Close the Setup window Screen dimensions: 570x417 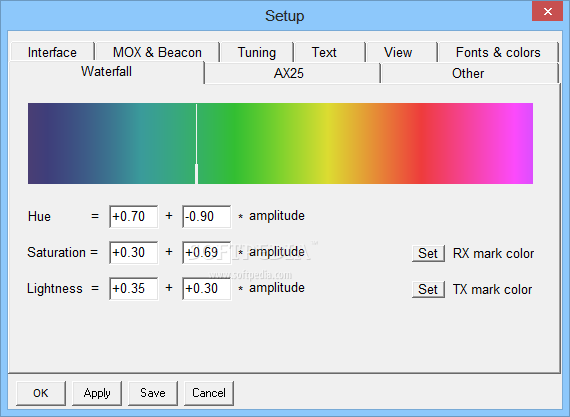[x=547, y=11]
